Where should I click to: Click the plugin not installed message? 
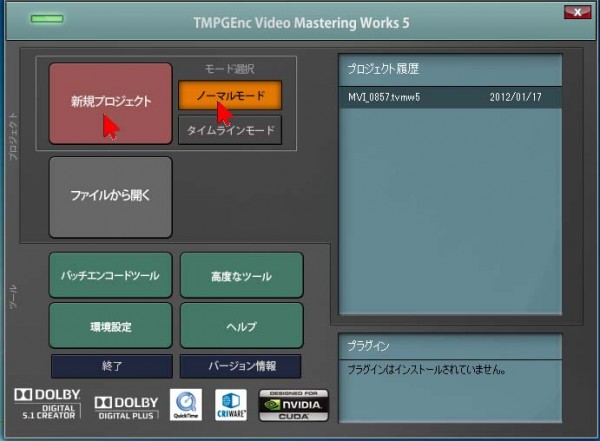point(427,370)
